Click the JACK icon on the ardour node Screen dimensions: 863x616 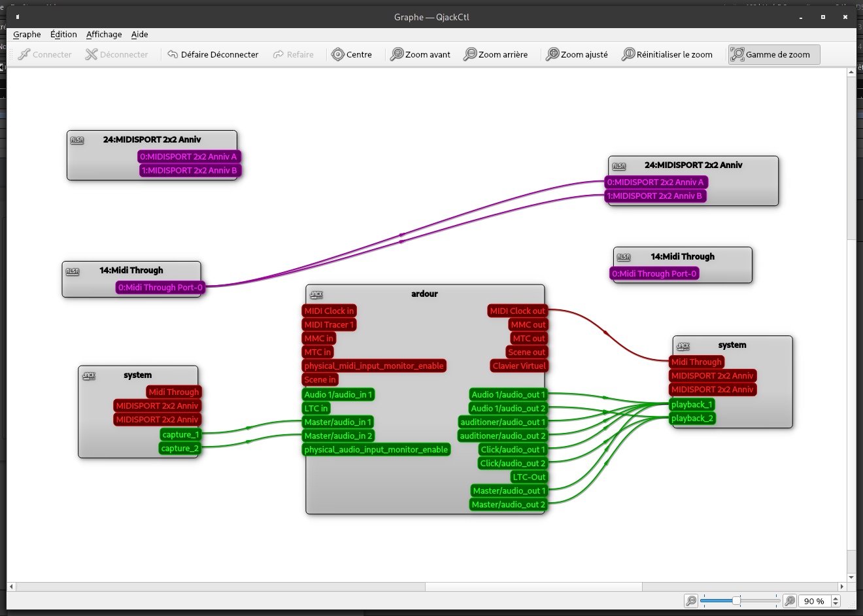pos(316,295)
